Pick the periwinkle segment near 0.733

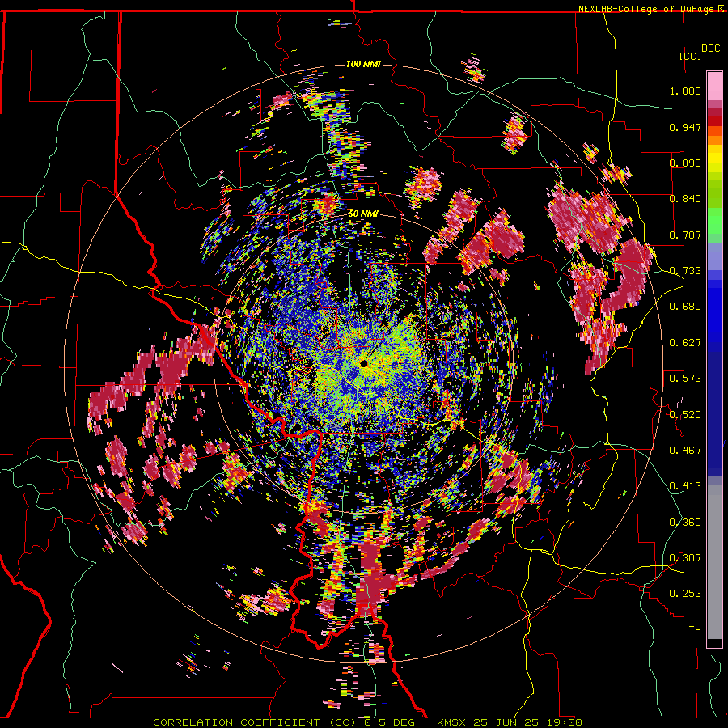click(714, 256)
